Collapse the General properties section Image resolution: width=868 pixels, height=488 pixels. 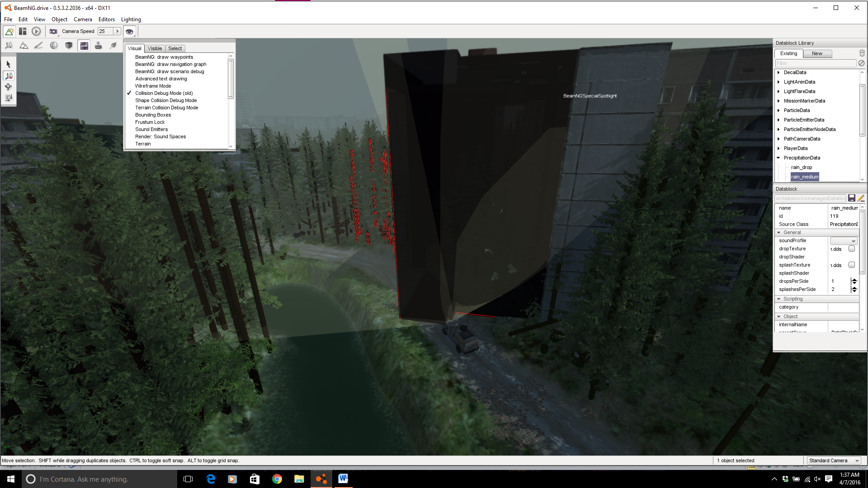tap(779, 232)
